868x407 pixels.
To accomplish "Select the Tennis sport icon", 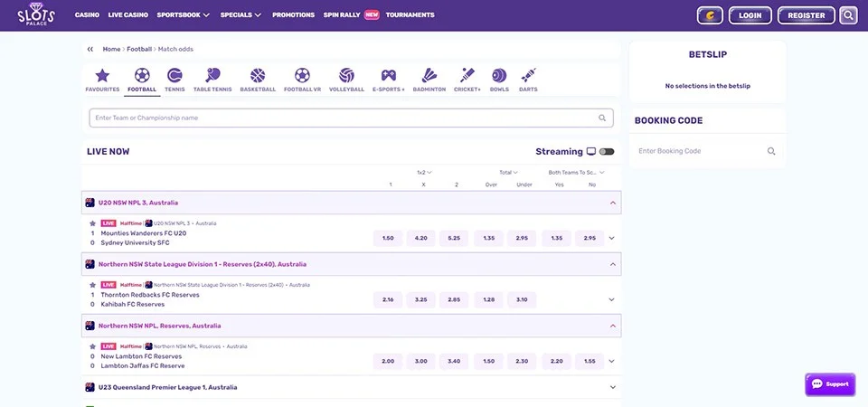I will 175,75.
